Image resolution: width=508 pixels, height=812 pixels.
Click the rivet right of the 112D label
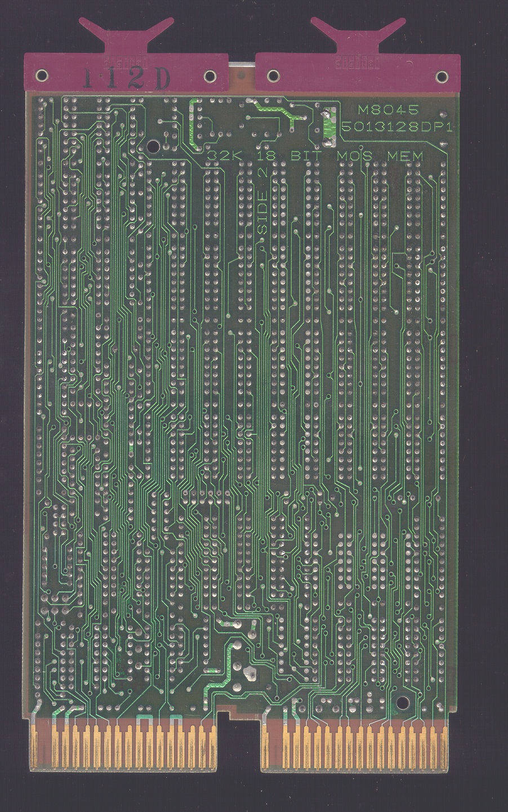click(210, 75)
